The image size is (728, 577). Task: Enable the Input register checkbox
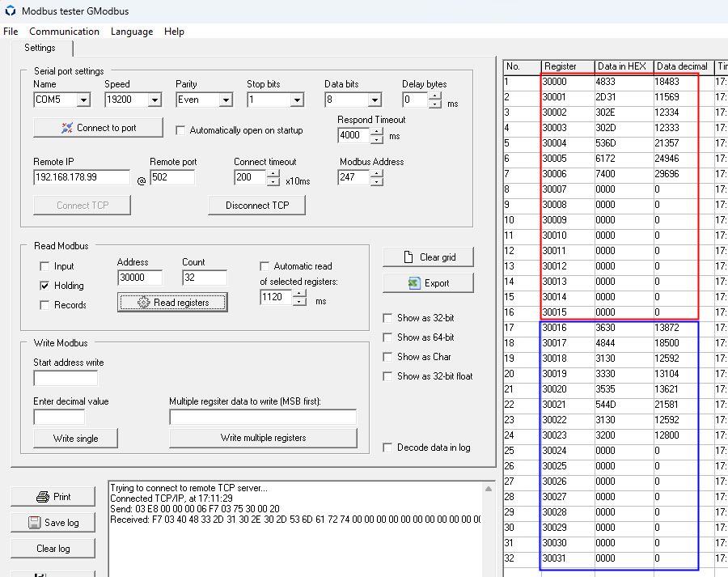point(44,266)
